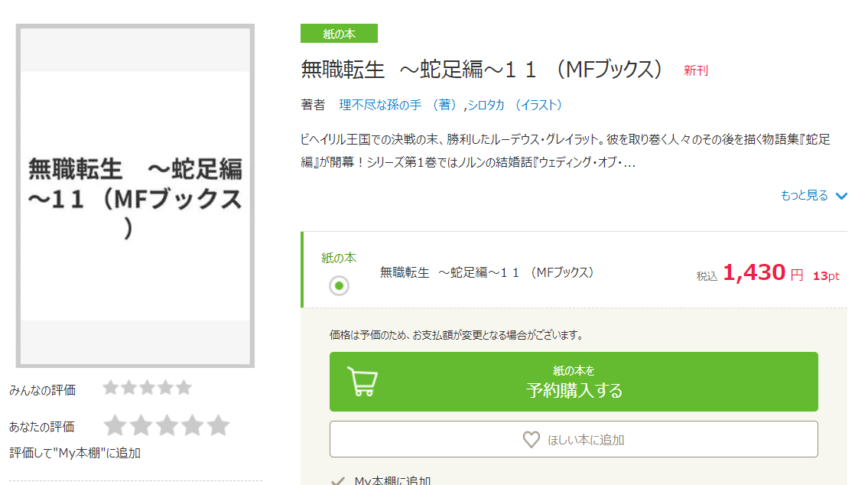Image resolution: width=868 pixels, height=485 pixels.
Task: Pick fourth star in あなたの評価 row
Action: pos(193,425)
